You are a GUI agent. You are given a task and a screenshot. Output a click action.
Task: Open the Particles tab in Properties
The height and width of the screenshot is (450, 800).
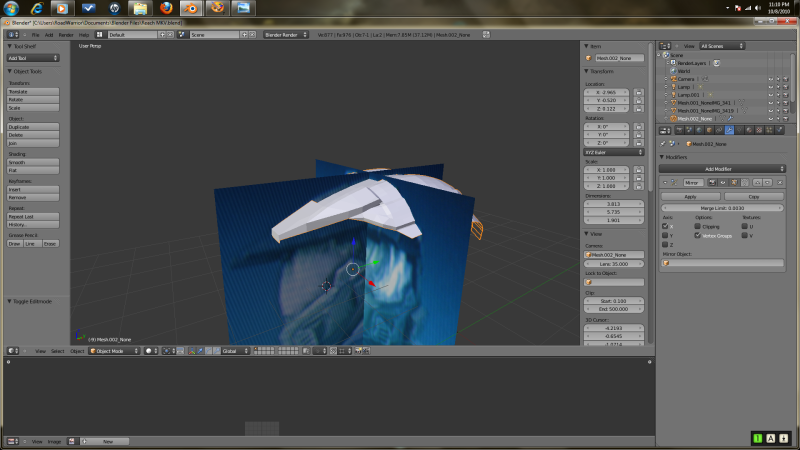click(769, 131)
